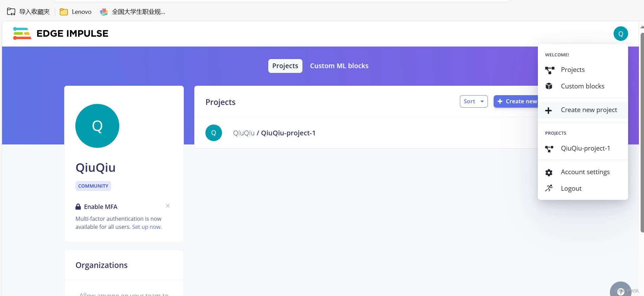Click the project avatar beside QiuQiu-project-1

pos(214,133)
